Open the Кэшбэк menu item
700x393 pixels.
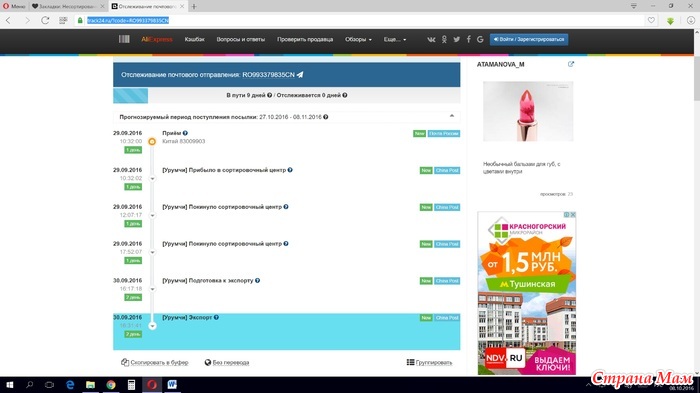(x=195, y=39)
